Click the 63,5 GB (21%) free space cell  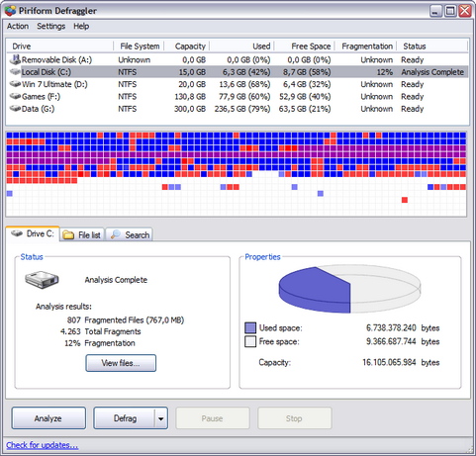[305, 109]
